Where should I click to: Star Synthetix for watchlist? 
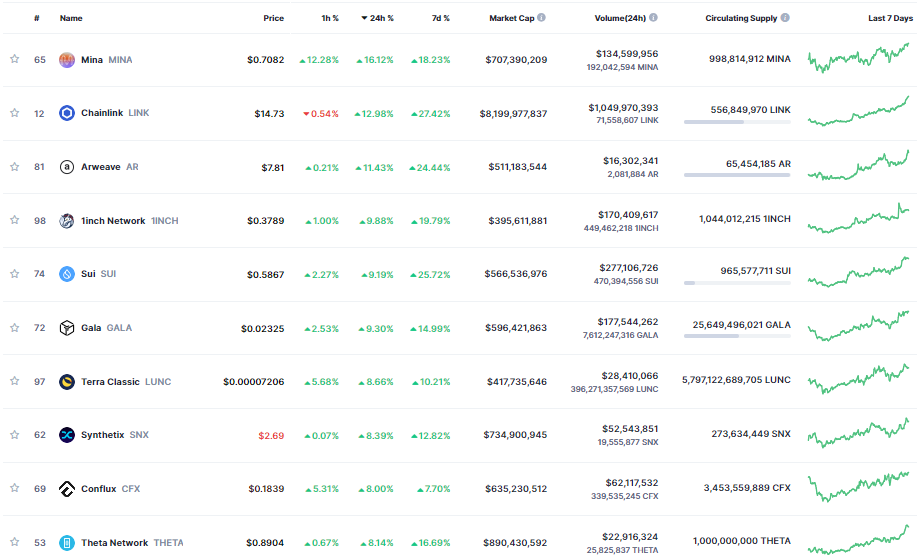coord(15,434)
